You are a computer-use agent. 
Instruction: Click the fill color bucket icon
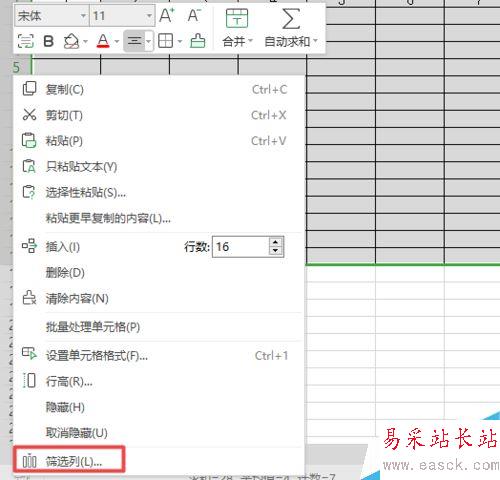click(x=71, y=41)
